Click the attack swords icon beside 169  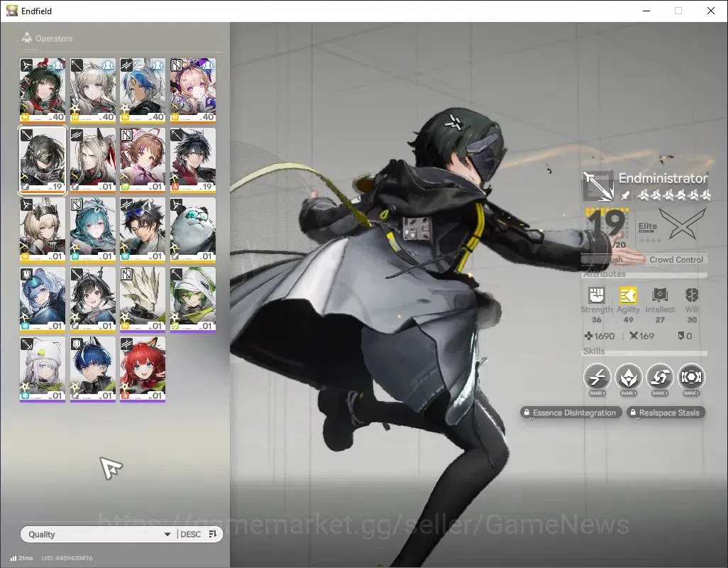pyautogui.click(x=634, y=335)
